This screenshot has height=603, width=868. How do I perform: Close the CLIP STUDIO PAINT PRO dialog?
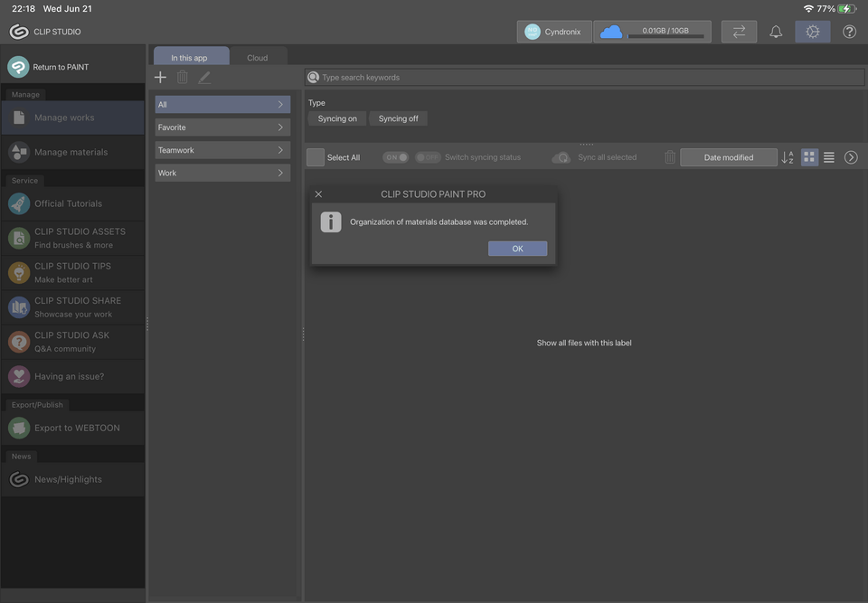point(318,194)
